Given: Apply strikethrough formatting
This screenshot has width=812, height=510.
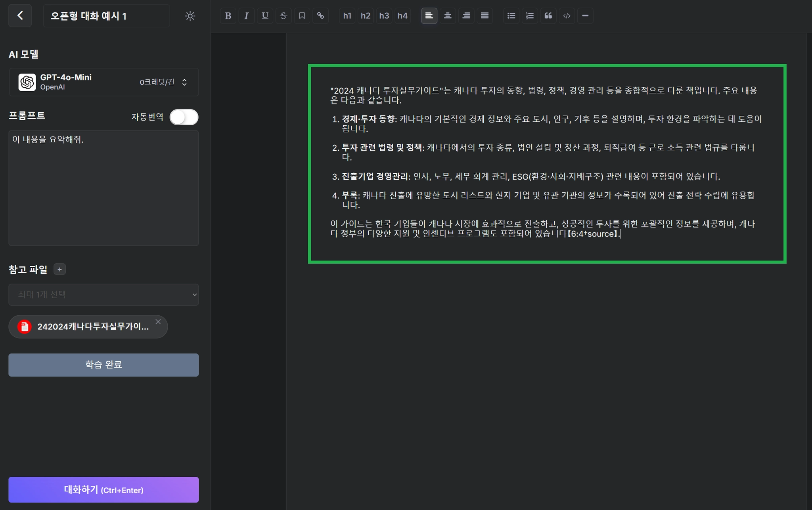Looking at the screenshot, I should point(283,16).
